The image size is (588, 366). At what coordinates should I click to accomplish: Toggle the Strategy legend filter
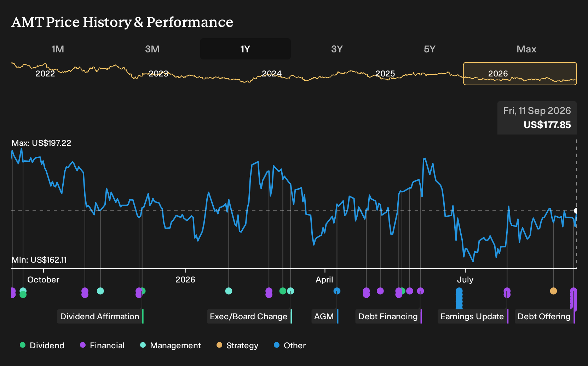click(237, 345)
